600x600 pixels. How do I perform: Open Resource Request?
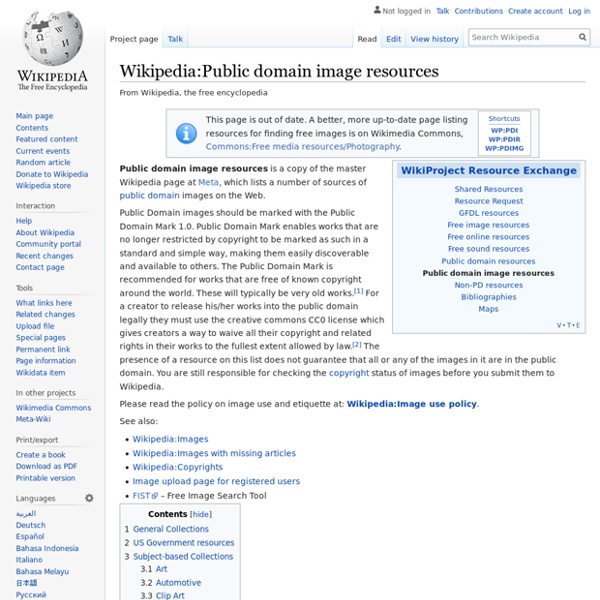click(489, 201)
